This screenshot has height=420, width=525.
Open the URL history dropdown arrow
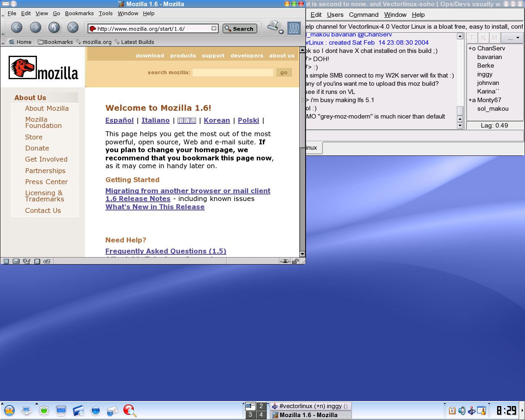[214, 29]
